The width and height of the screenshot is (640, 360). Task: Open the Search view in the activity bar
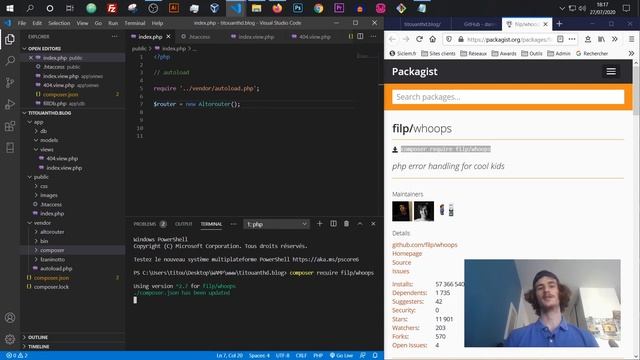point(10,61)
